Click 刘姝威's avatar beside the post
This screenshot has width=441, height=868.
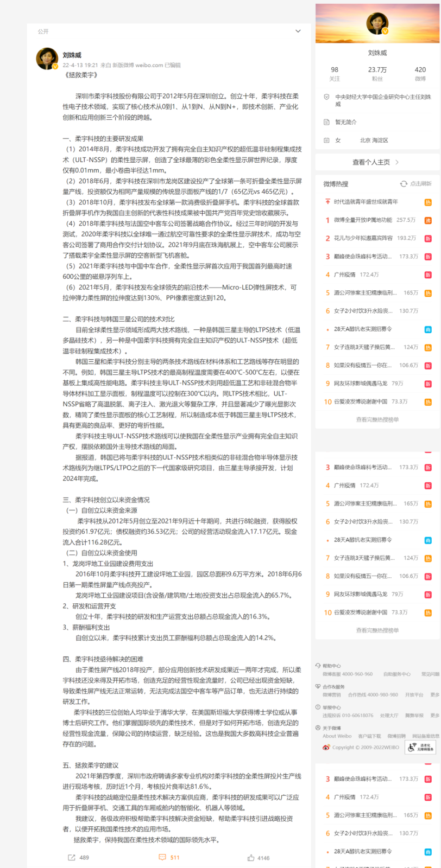pos(47,59)
